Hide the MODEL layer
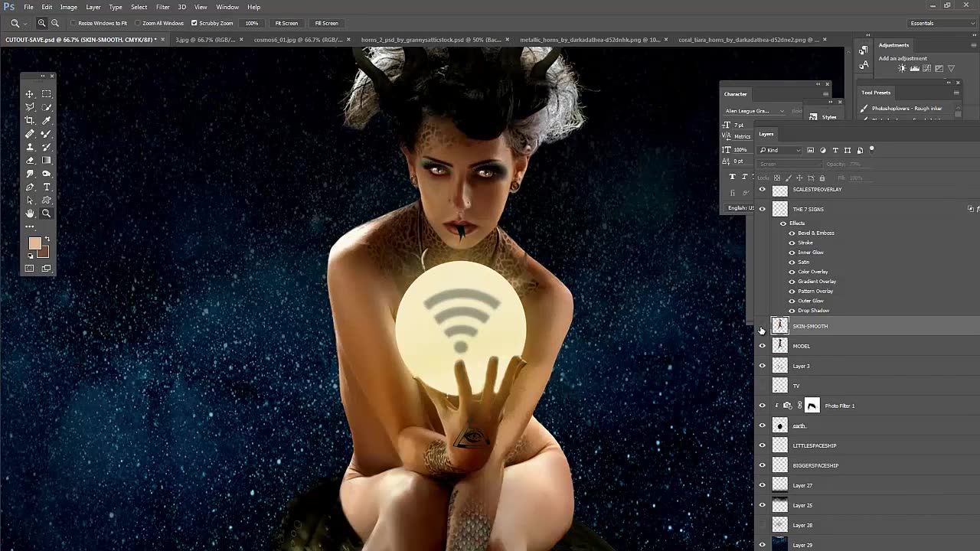Viewport: 980px width, 551px height. coord(762,346)
